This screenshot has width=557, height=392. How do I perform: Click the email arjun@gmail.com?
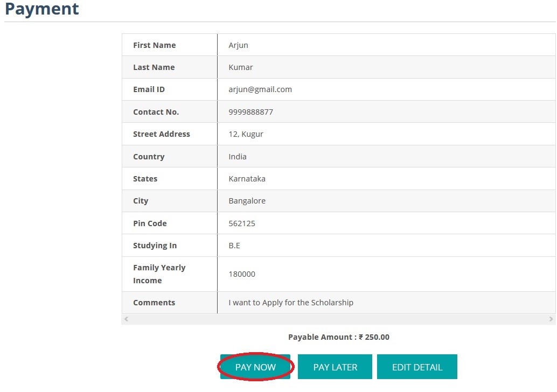tap(260, 89)
